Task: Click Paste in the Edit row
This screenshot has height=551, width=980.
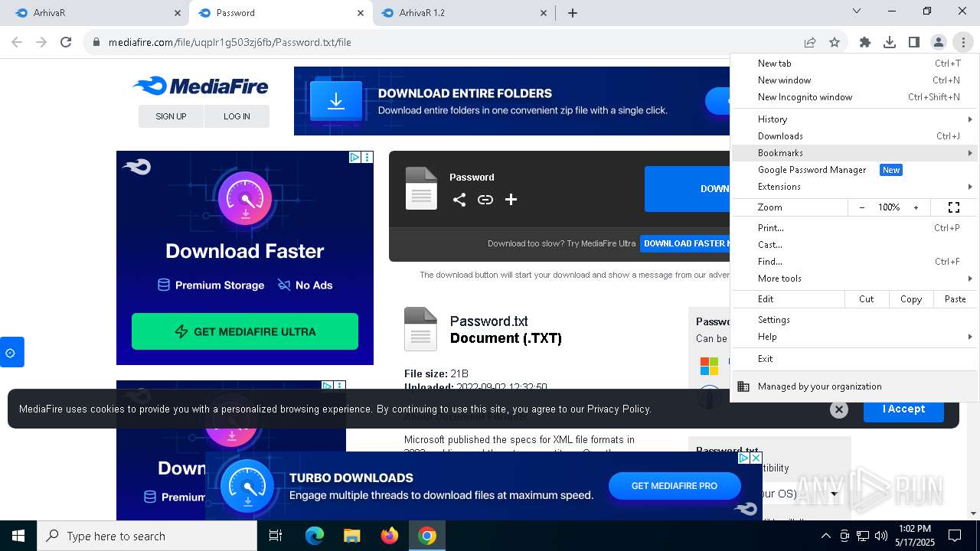Action: (x=955, y=299)
